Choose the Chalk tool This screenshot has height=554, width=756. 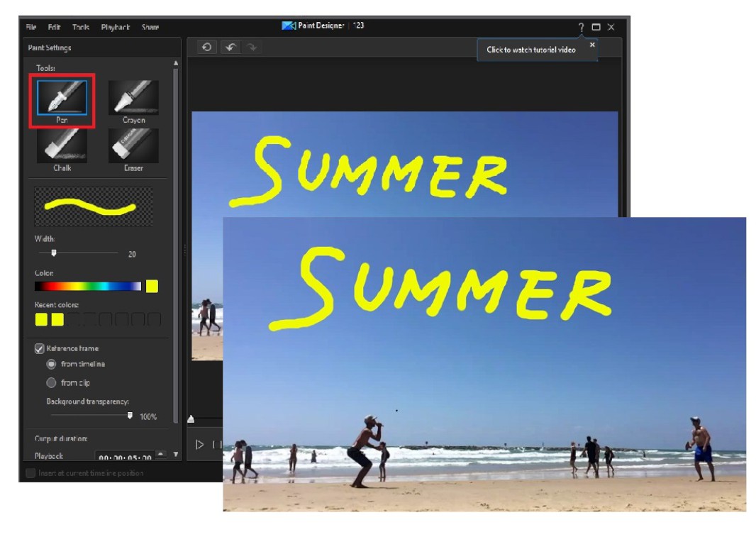pos(62,145)
